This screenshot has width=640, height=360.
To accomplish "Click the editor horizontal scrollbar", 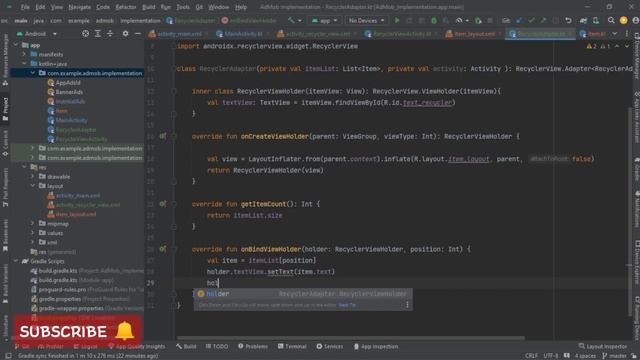I will [351, 338].
